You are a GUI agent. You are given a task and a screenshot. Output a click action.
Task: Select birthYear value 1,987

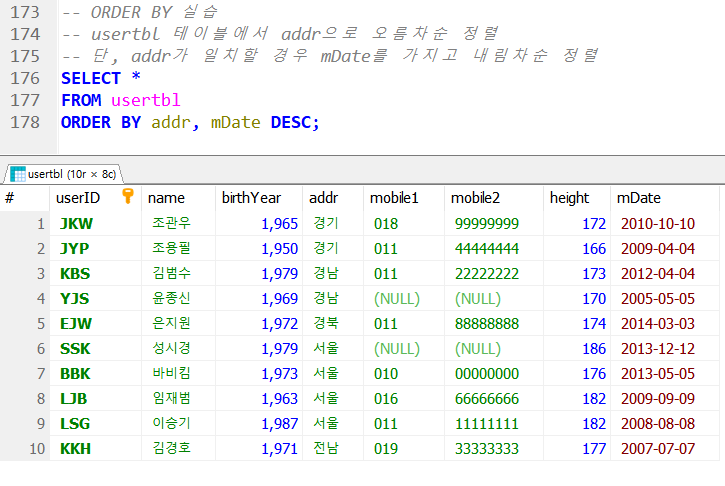coord(279,424)
